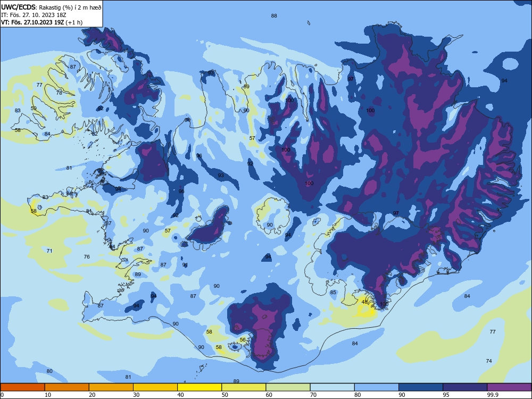Select the '30' legend scale label
The image size is (532, 399).
pos(136,395)
